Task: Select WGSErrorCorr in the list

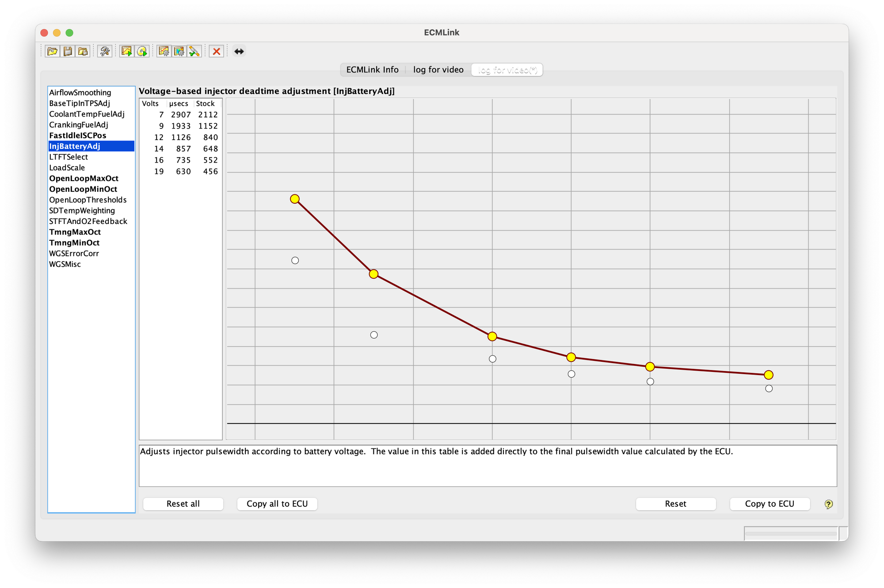Action: point(91,254)
